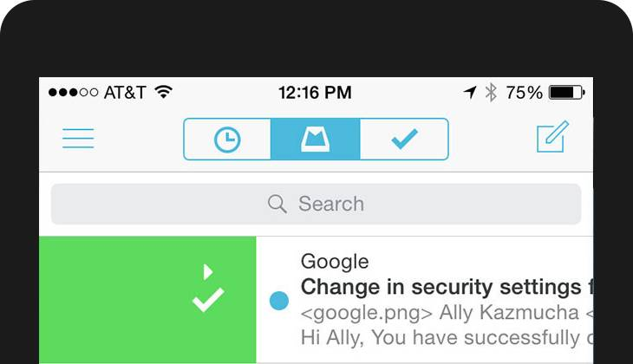The height and width of the screenshot is (364, 633).
Task: Tap the 'Hi Ally, You have successfully' text
Action: click(447, 337)
